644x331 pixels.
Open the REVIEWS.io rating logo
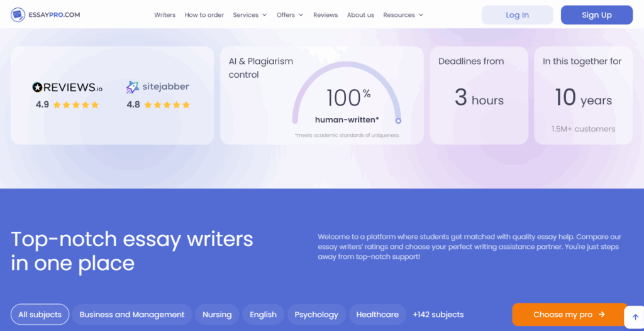(67, 87)
